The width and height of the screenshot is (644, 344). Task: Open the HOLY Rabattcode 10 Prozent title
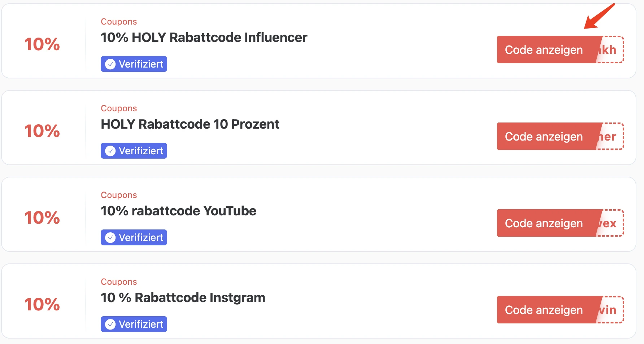coord(190,124)
